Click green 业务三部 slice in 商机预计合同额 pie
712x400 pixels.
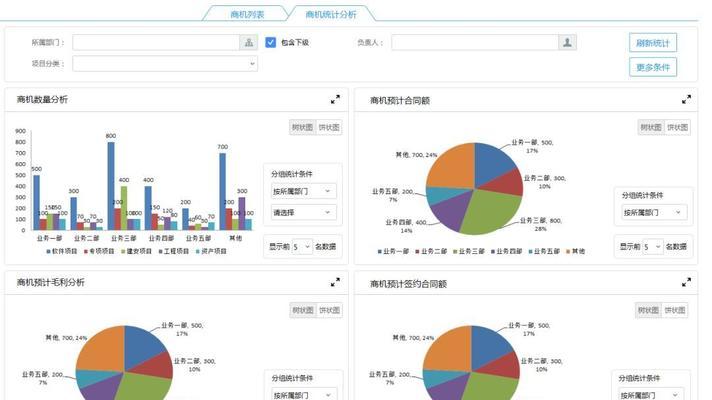tap(490, 212)
